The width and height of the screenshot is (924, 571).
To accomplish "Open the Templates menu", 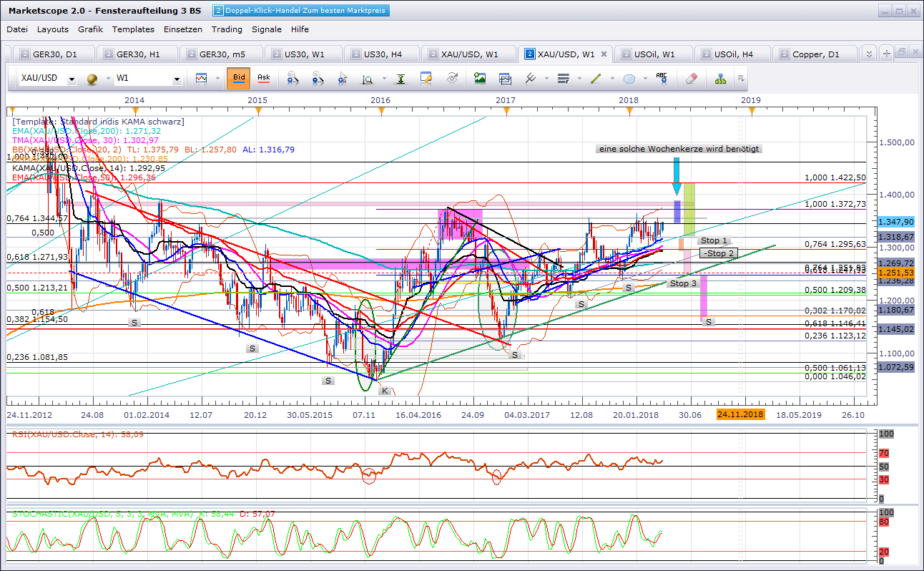I will (133, 29).
